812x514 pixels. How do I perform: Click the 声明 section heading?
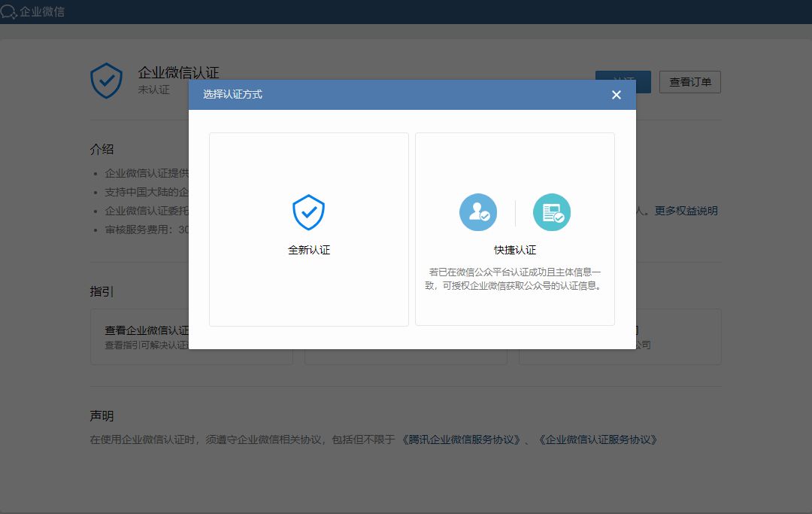pos(98,415)
